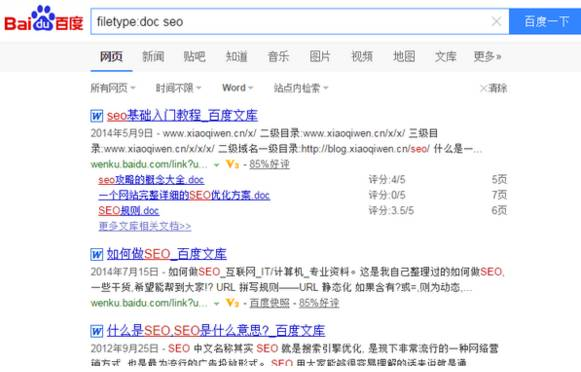Click the V3 badge in first result
Image resolution: width=581 pixels, height=372 pixels.
pos(232,164)
